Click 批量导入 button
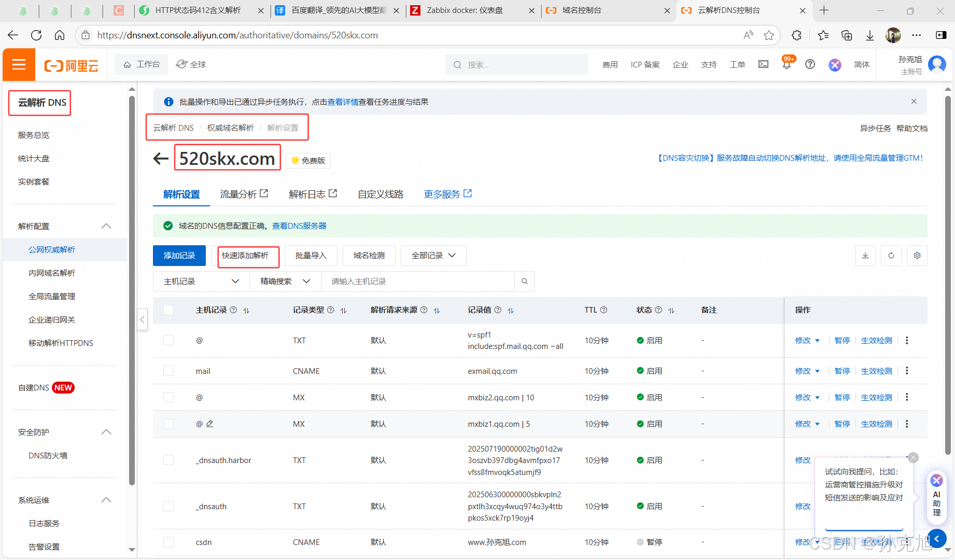 311,256
